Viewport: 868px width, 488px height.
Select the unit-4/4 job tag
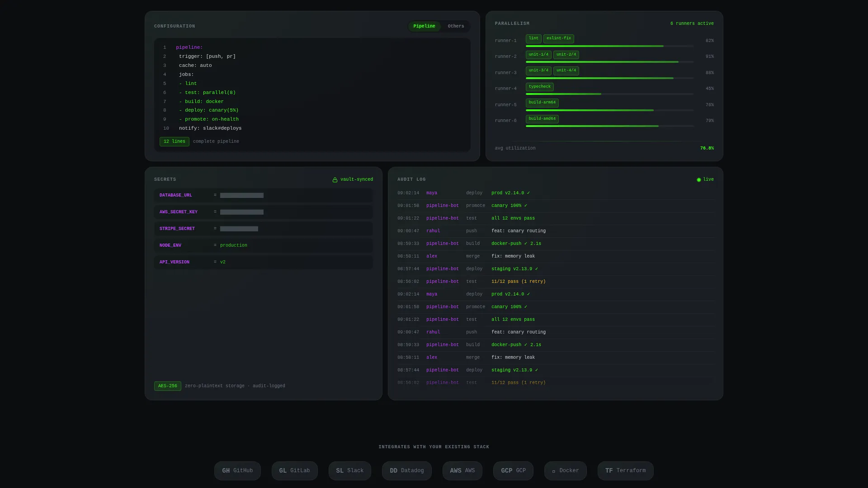click(x=566, y=70)
